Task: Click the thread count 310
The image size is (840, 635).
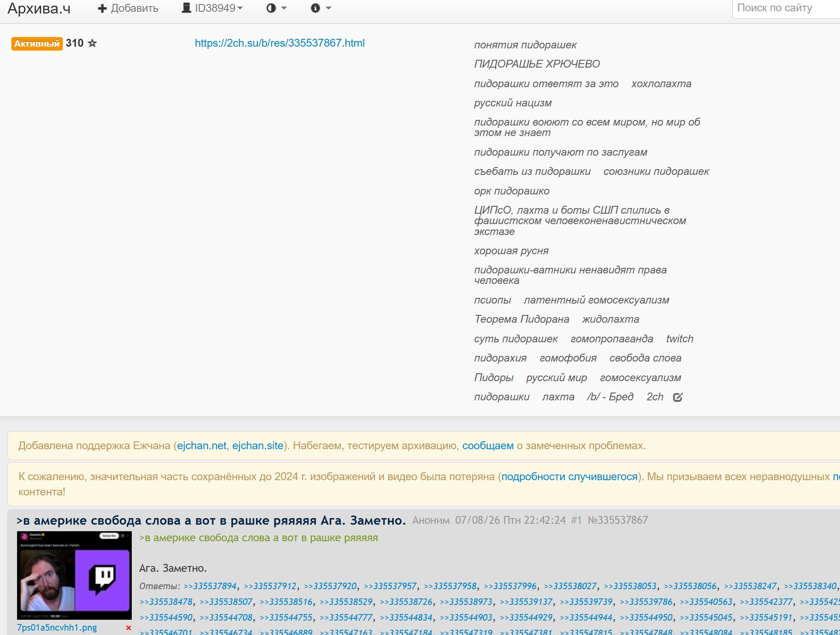Action: click(x=75, y=43)
